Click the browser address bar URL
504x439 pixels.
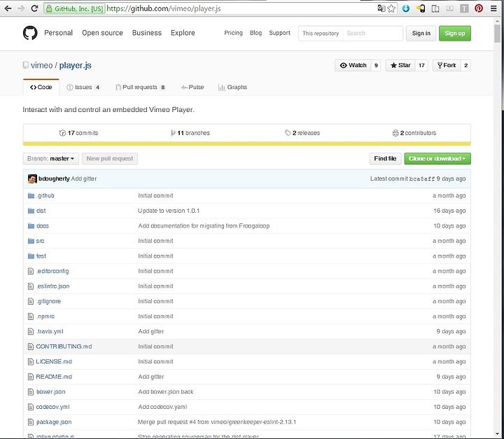[x=164, y=8]
